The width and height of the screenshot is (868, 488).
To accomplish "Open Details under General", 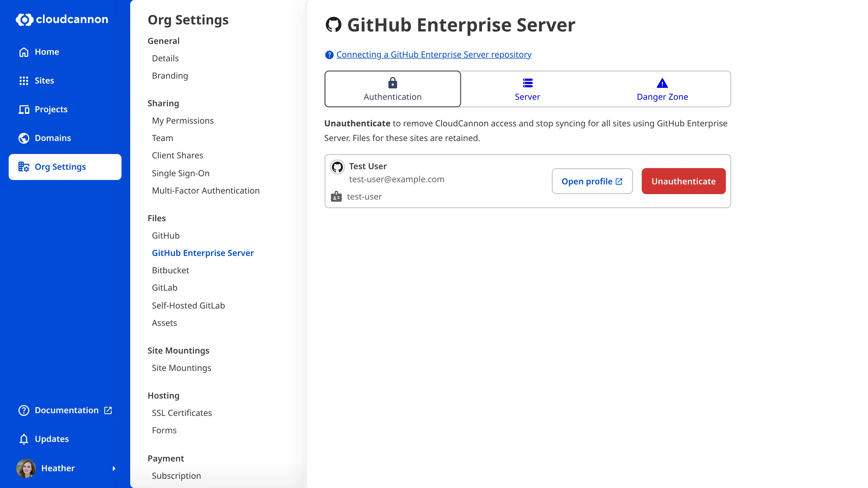I will click(165, 58).
